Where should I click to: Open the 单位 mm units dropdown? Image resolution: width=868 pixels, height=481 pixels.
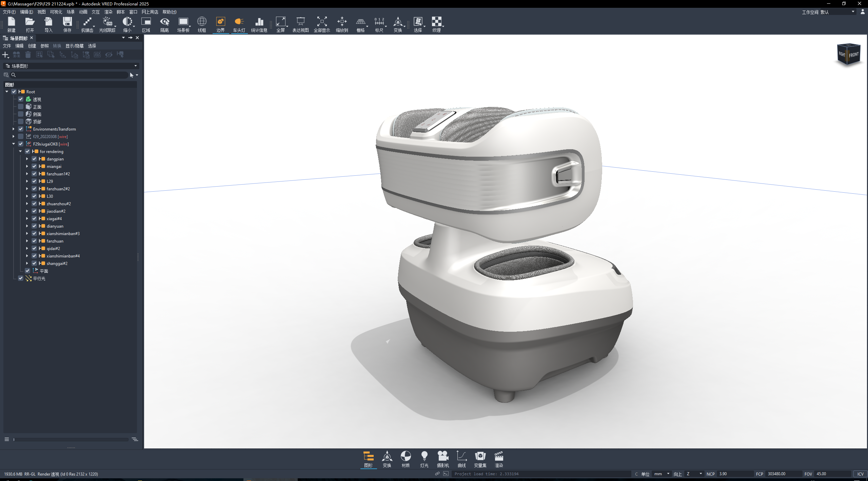click(662, 474)
